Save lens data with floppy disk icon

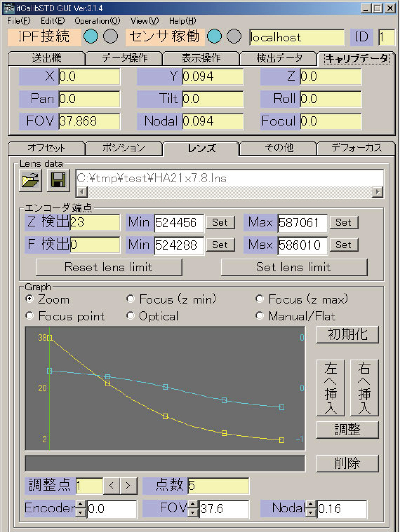pyautogui.click(x=58, y=180)
